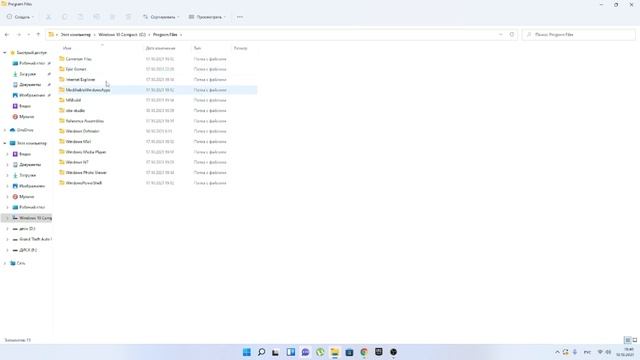
Task: Sort by the Дата изменения column header
Action: pos(160,48)
